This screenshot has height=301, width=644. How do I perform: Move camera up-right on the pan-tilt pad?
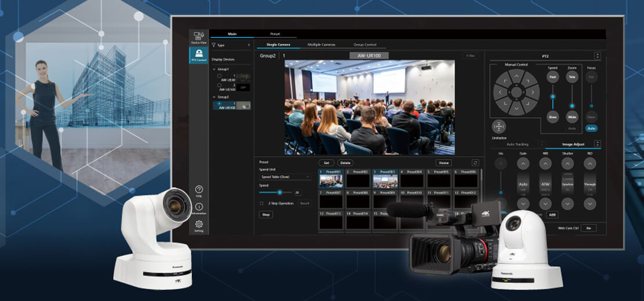tap(529, 80)
